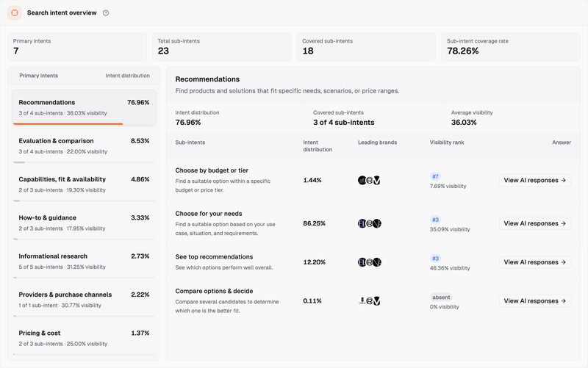Open the help question mark icon

(x=106, y=13)
